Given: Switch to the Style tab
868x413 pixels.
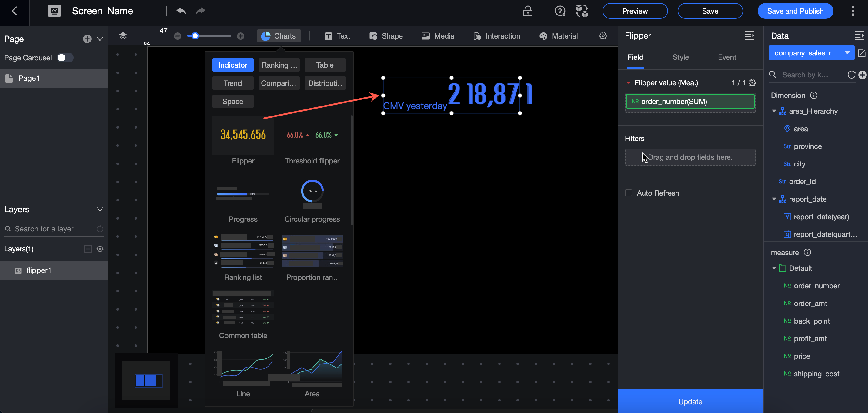Looking at the screenshot, I should point(680,57).
